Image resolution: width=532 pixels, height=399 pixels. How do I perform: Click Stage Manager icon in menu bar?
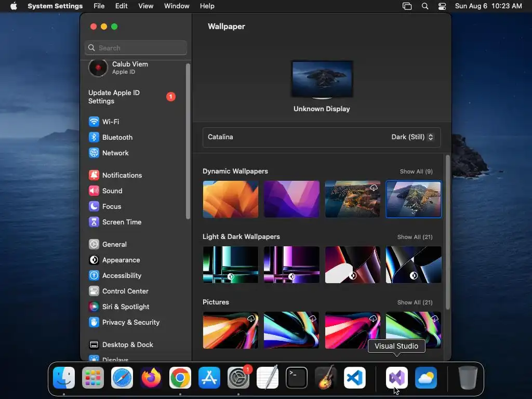[x=407, y=6]
